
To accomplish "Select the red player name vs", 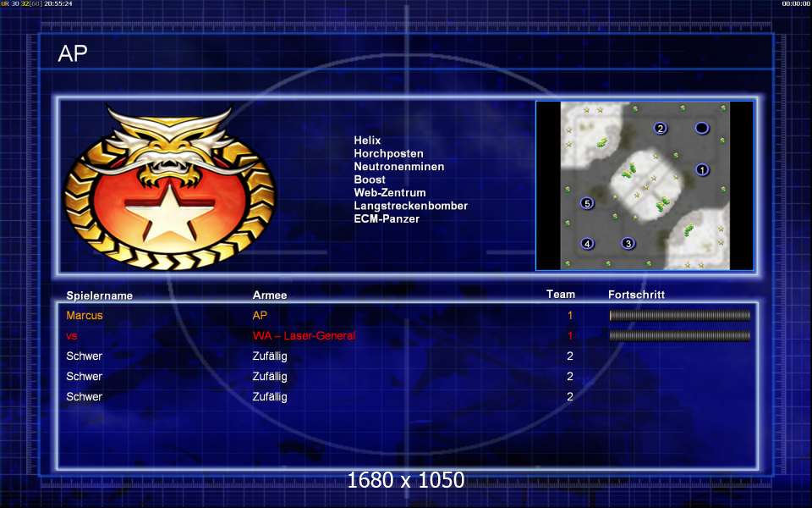I will pos(71,336).
